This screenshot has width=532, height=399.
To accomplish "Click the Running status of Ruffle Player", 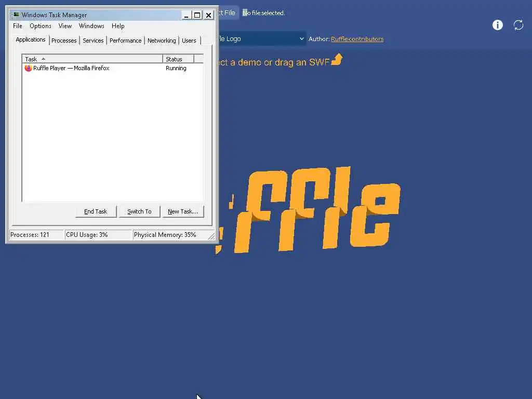I will 176,68.
